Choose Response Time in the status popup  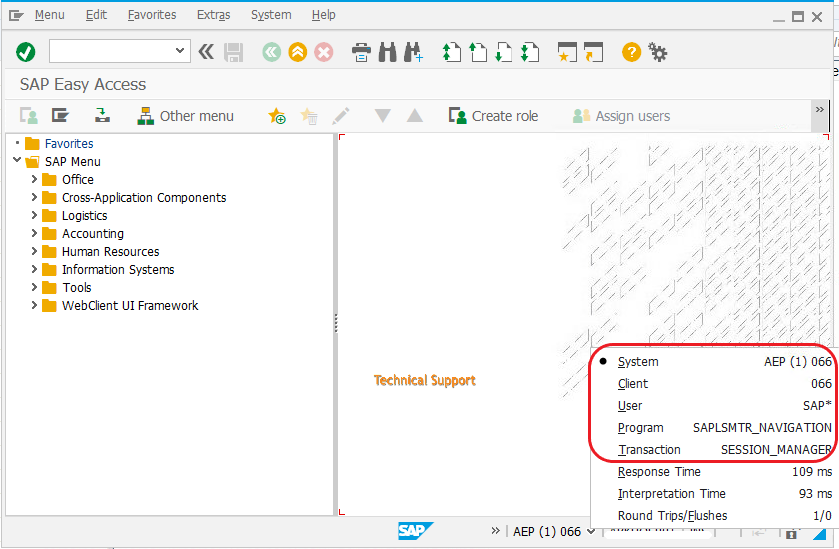point(714,471)
